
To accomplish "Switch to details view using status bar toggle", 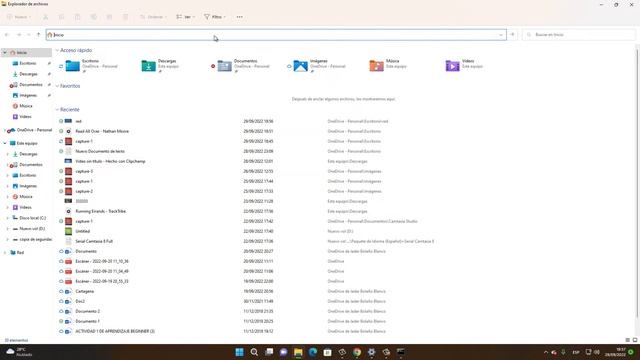I will pos(627,340).
